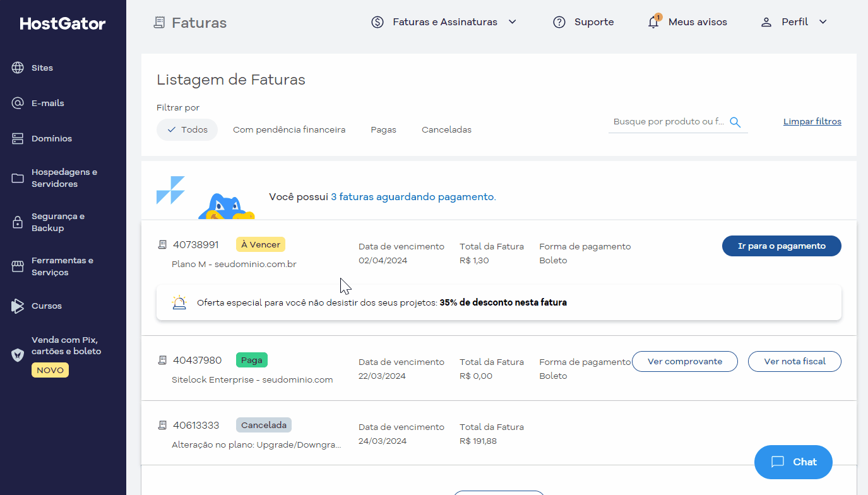
Task: Click the Sites globe icon
Action: point(18,68)
